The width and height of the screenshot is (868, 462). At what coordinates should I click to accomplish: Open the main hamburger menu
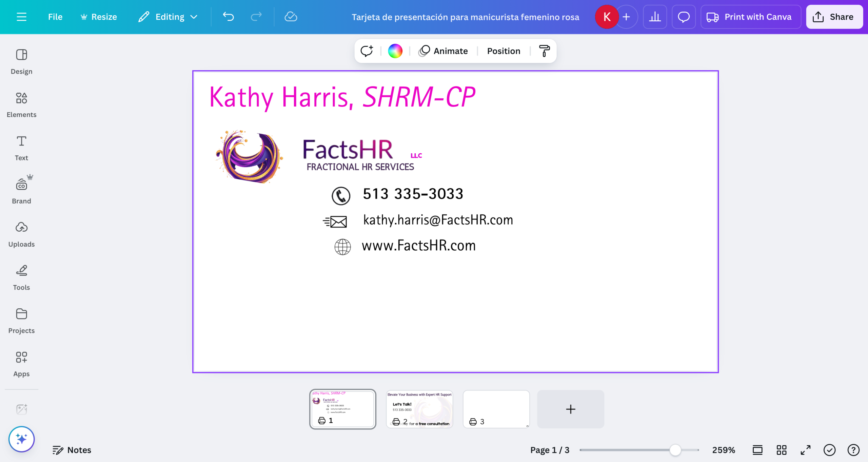point(21,17)
